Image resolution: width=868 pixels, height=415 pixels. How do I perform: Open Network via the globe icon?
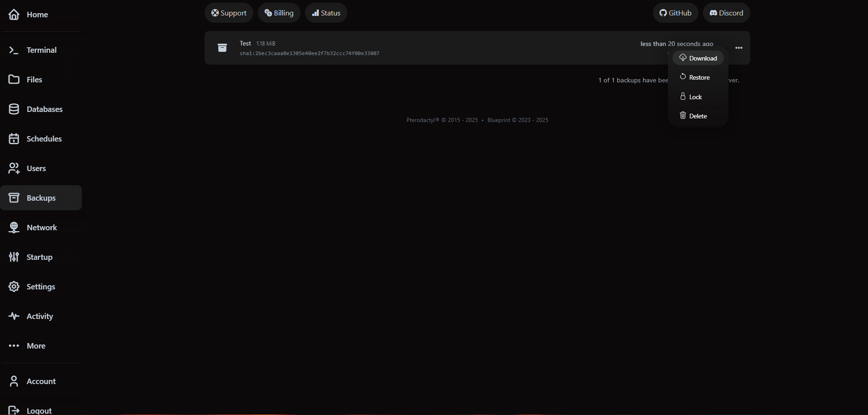[14, 227]
